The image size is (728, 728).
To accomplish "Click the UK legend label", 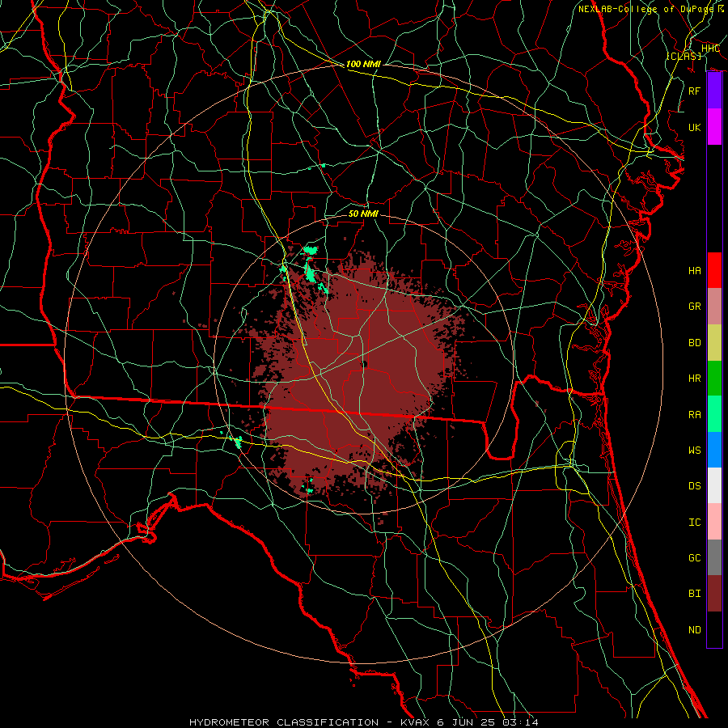I will point(695,127).
